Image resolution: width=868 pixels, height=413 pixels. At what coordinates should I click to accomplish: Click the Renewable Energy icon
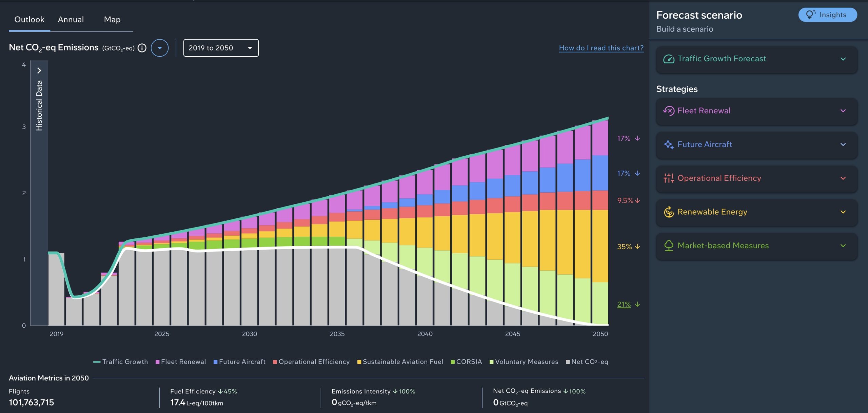pos(669,212)
